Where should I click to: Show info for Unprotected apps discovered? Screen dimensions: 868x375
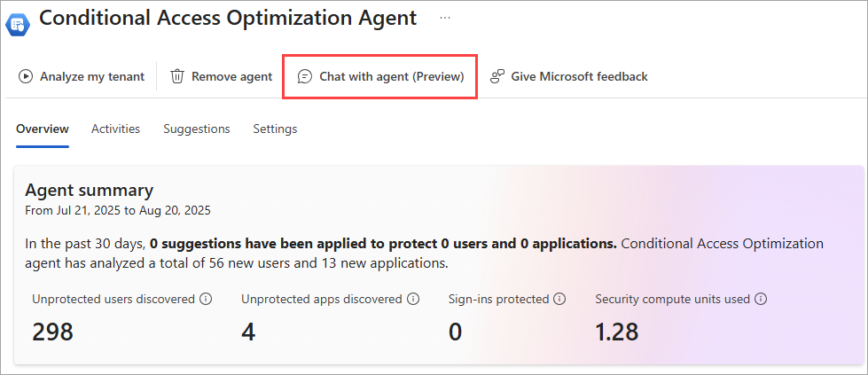(414, 300)
